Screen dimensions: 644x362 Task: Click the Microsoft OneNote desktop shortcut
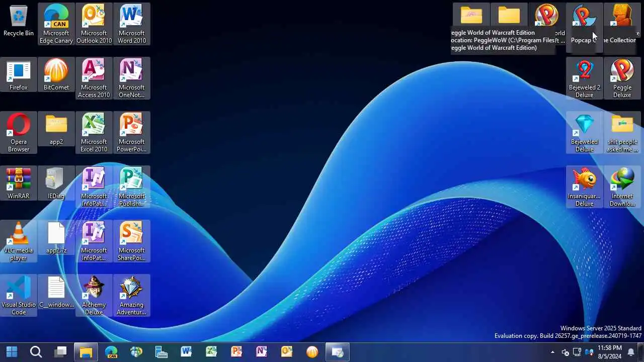132,78
